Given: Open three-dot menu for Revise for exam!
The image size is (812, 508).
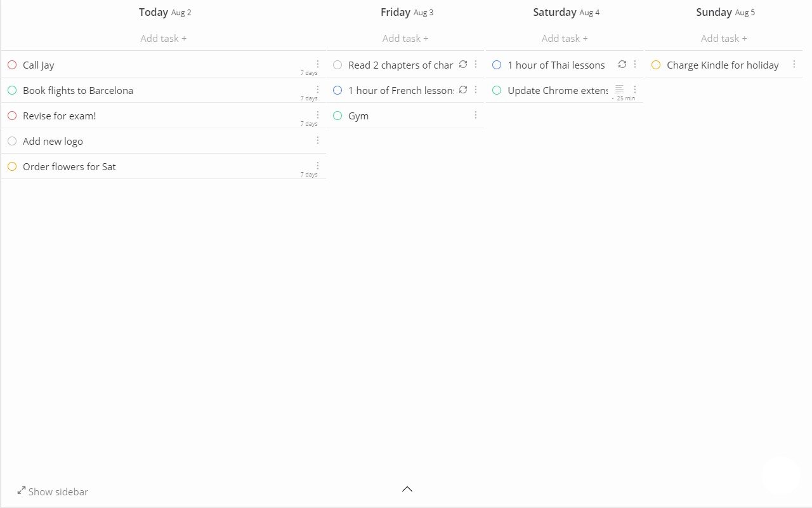Looking at the screenshot, I should tap(318, 115).
